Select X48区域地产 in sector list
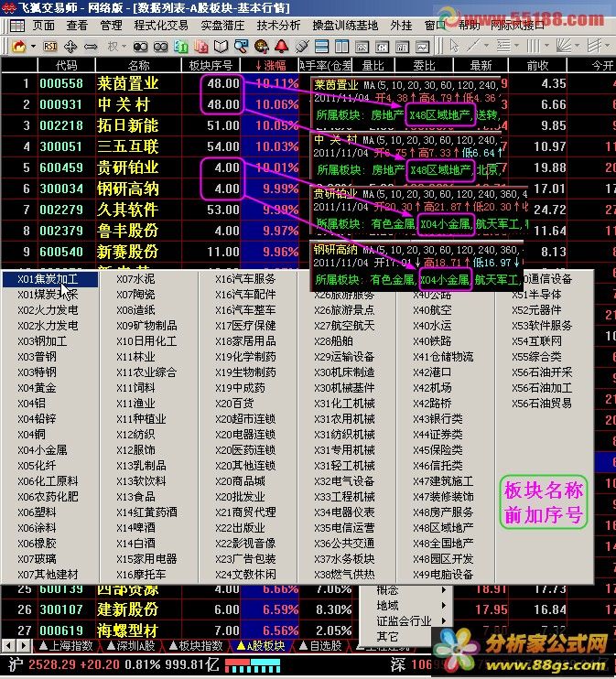Screen dimensions: 616x679 tap(443, 527)
